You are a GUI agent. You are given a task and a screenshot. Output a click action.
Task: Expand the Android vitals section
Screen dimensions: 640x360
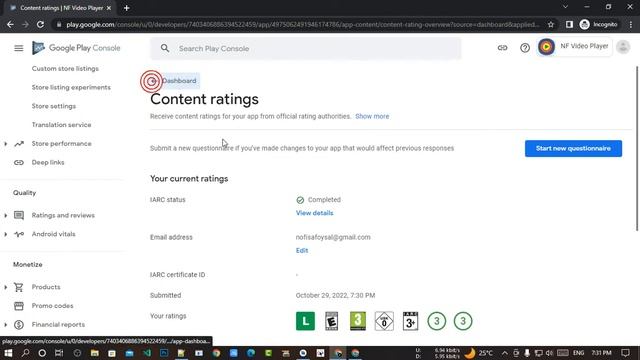(5, 234)
